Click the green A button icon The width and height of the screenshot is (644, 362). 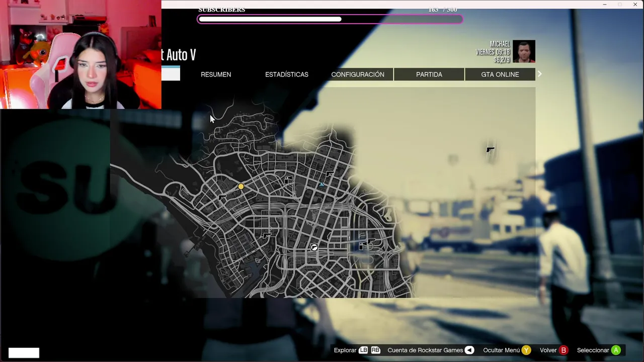(616, 350)
